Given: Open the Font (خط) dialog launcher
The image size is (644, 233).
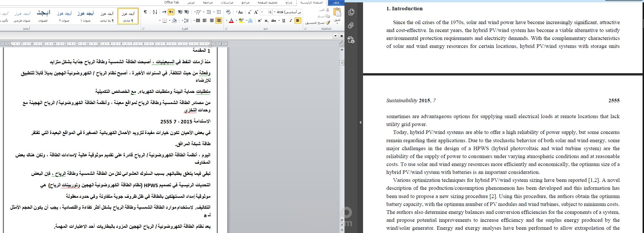Looking at the screenshot, I should 226,29.
